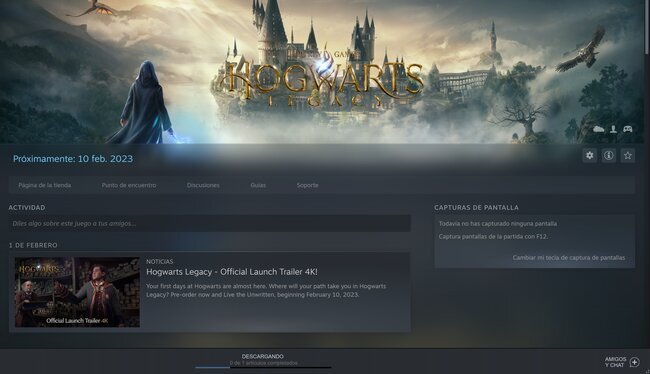Select the Soporte tab
Screen dimensions: 650x374
(308, 185)
